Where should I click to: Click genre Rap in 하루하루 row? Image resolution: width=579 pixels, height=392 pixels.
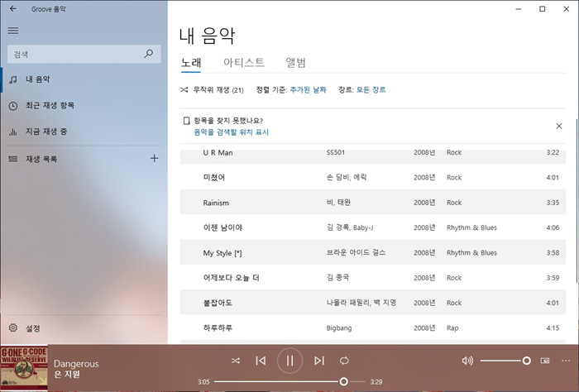pyautogui.click(x=452, y=327)
